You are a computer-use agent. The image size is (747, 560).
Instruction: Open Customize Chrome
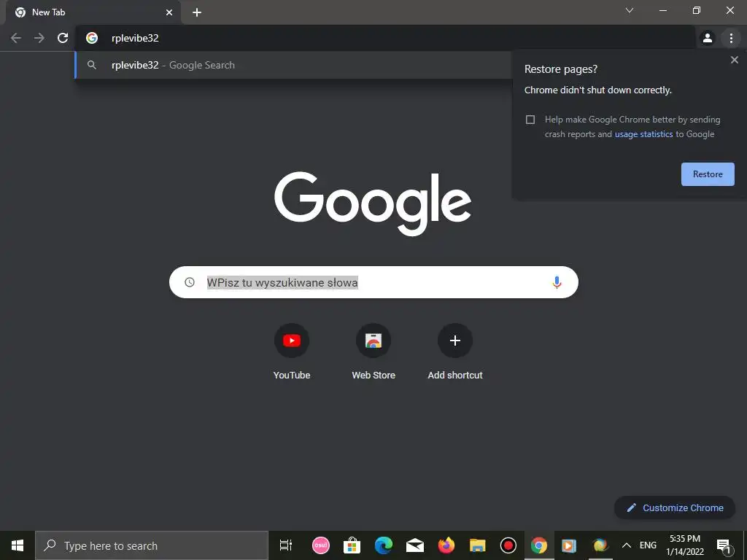point(675,507)
